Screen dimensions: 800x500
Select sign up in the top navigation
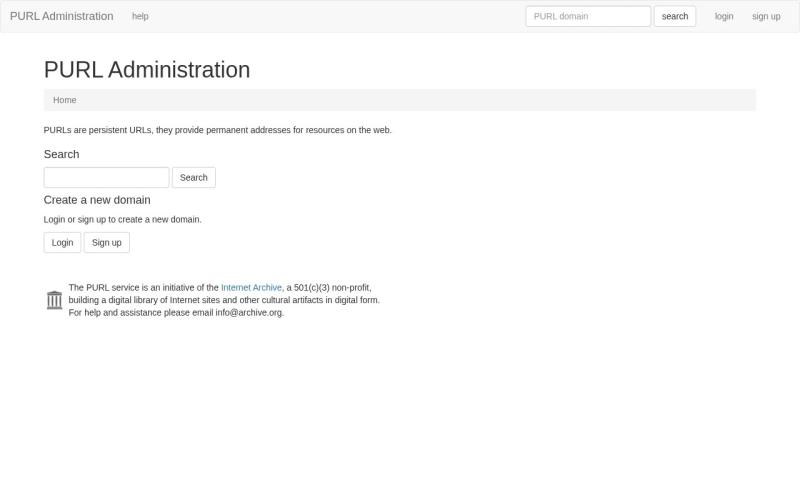[x=766, y=16]
